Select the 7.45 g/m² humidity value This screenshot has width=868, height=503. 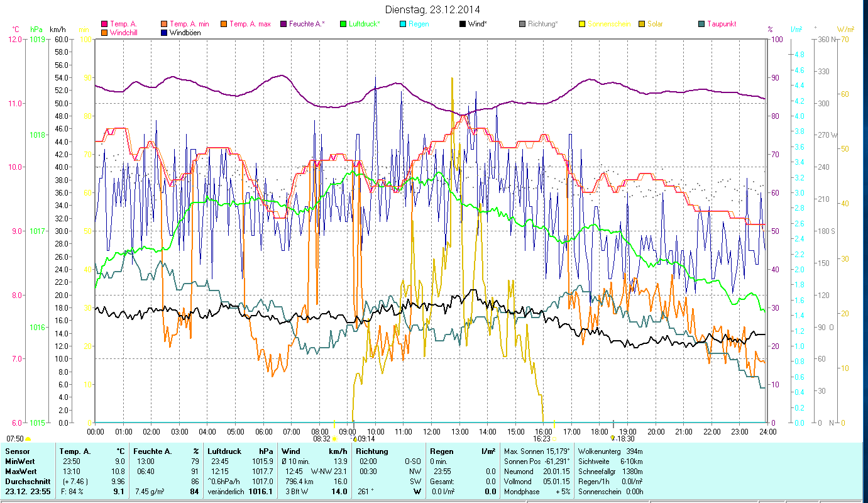[150, 492]
